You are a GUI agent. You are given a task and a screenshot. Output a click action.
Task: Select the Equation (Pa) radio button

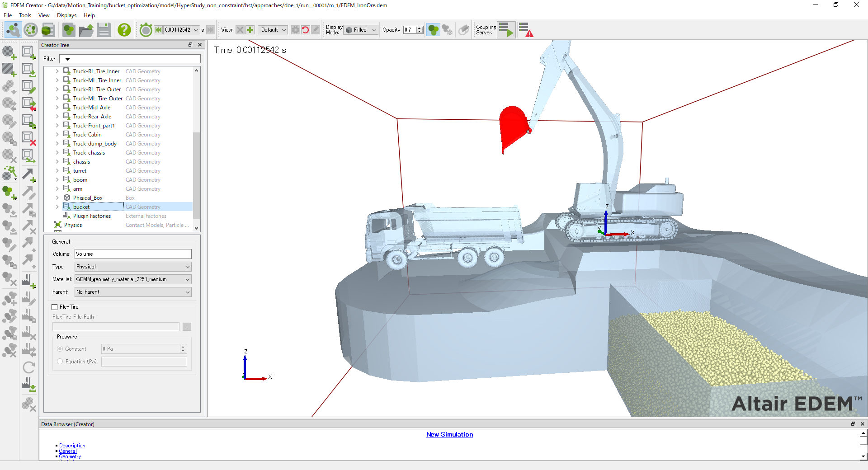pos(60,362)
